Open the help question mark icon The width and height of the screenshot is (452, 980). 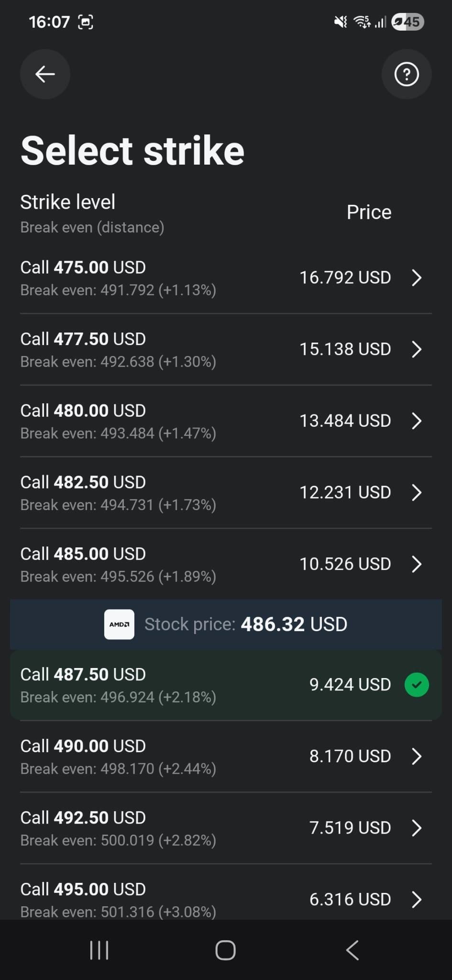407,74
